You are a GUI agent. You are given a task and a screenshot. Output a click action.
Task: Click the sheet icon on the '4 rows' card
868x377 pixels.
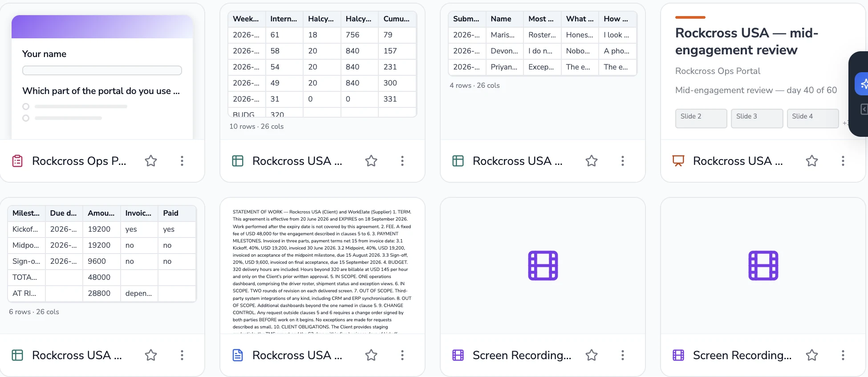(x=458, y=161)
